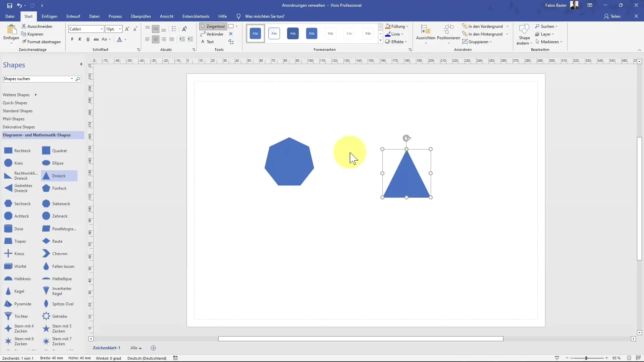Screen dimensions: 644x362
Task: Toggle underline formatting
Action: pyautogui.click(x=88, y=39)
